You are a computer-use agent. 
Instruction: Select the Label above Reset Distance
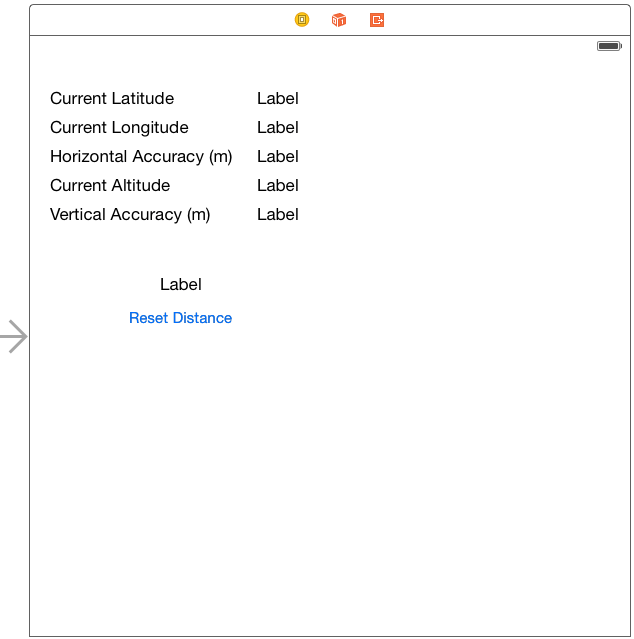coord(181,285)
